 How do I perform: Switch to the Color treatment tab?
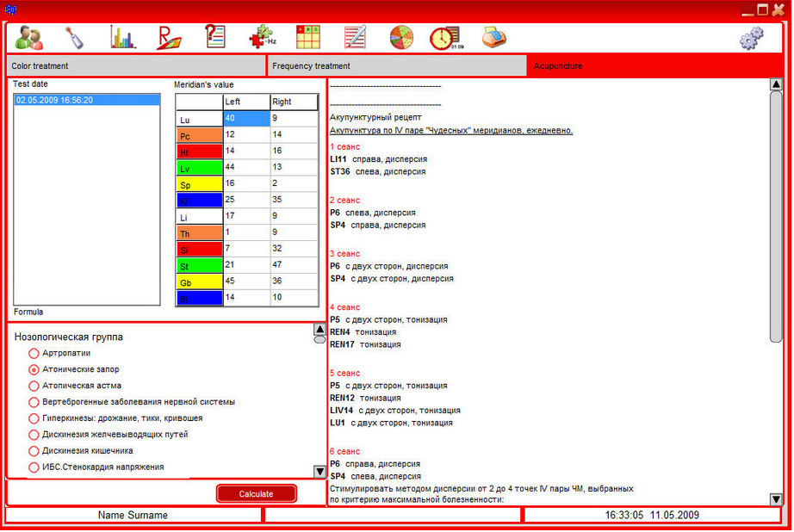(x=136, y=65)
